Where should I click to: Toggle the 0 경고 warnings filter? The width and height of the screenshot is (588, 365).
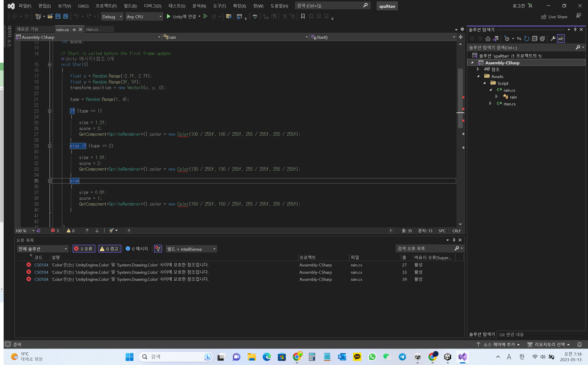tap(110, 249)
